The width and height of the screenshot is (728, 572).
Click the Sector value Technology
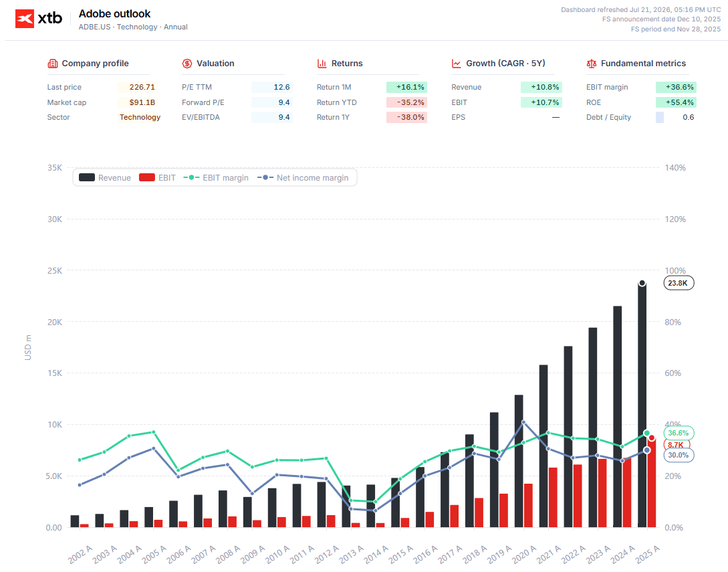pyautogui.click(x=140, y=117)
